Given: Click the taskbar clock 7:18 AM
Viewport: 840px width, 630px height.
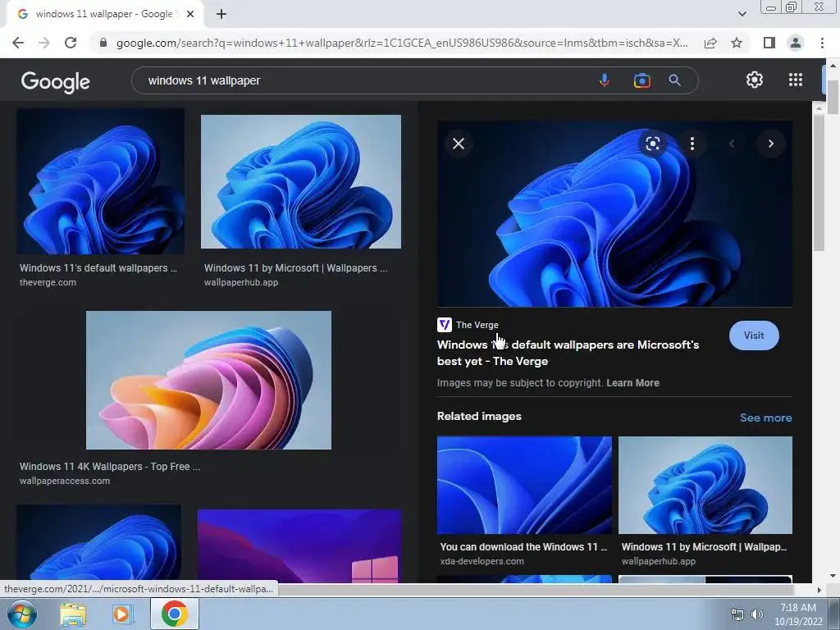Looking at the screenshot, I should click(797, 608).
